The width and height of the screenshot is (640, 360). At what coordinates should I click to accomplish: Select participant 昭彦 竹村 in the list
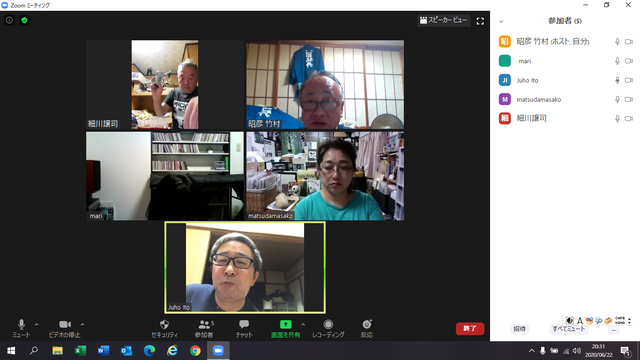coord(565,41)
